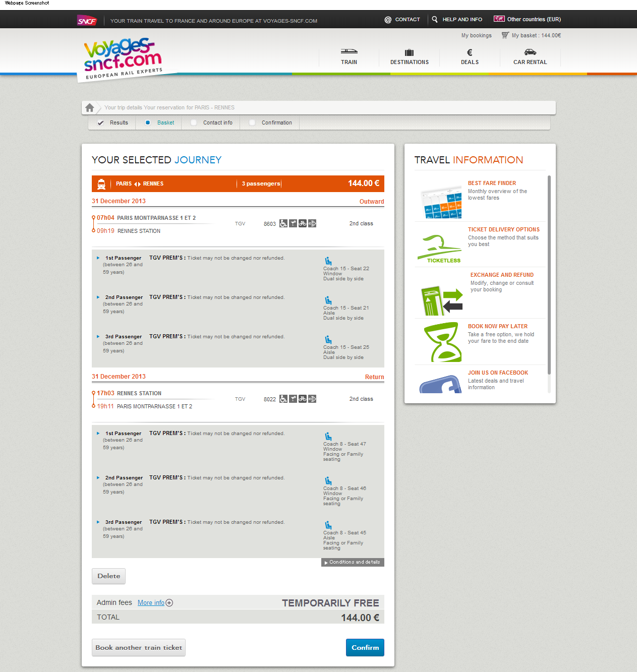This screenshot has width=637, height=672.
Task: Select the Basket step radio
Action: (x=148, y=123)
